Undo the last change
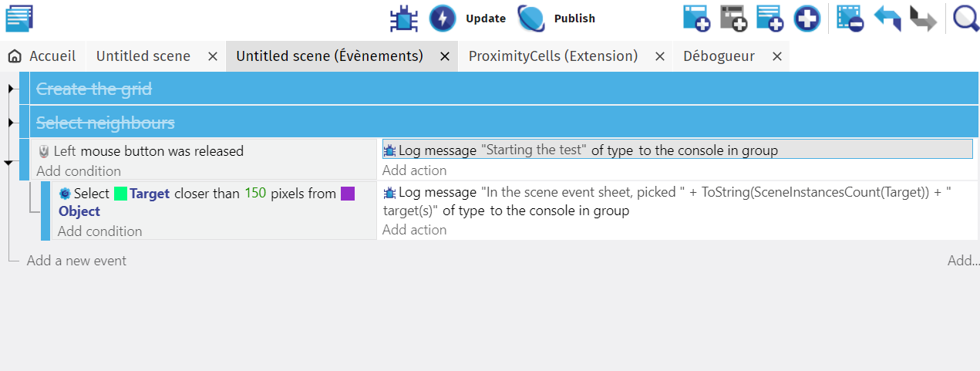 pyautogui.click(x=887, y=18)
